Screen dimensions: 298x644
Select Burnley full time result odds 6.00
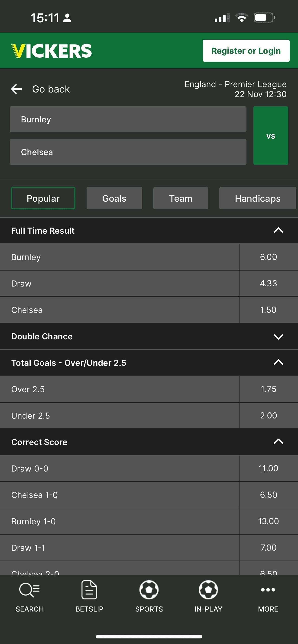tap(268, 257)
